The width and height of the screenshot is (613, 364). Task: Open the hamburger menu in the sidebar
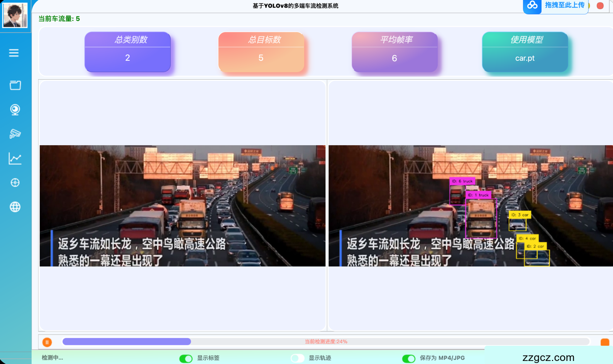coord(14,53)
